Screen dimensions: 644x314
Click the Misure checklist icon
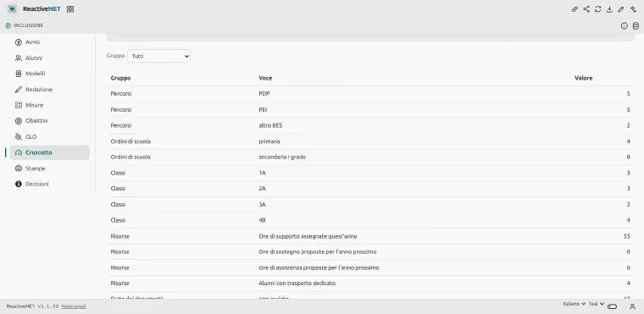(x=19, y=105)
